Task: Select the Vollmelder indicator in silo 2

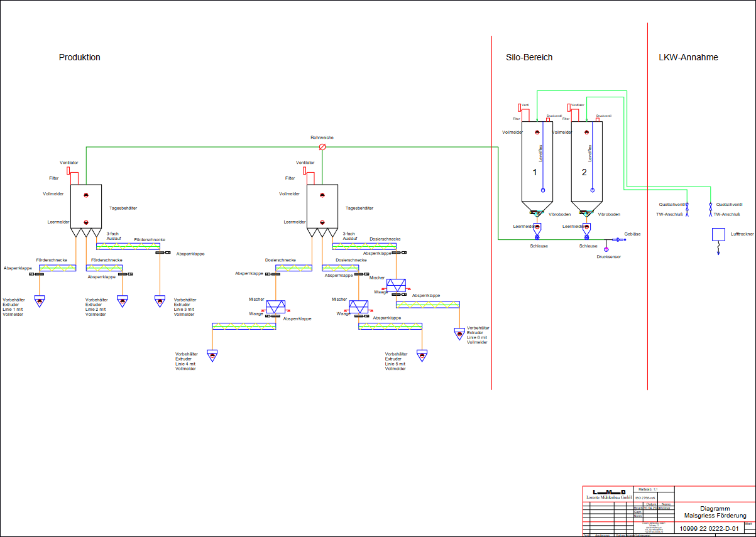Action: [587, 132]
